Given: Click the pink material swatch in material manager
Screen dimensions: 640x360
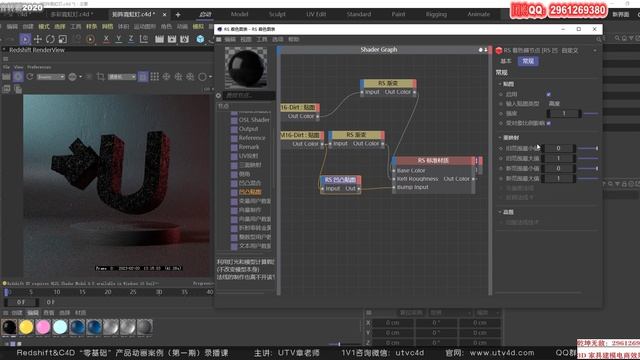Looking at the screenshot, I should (43, 327).
